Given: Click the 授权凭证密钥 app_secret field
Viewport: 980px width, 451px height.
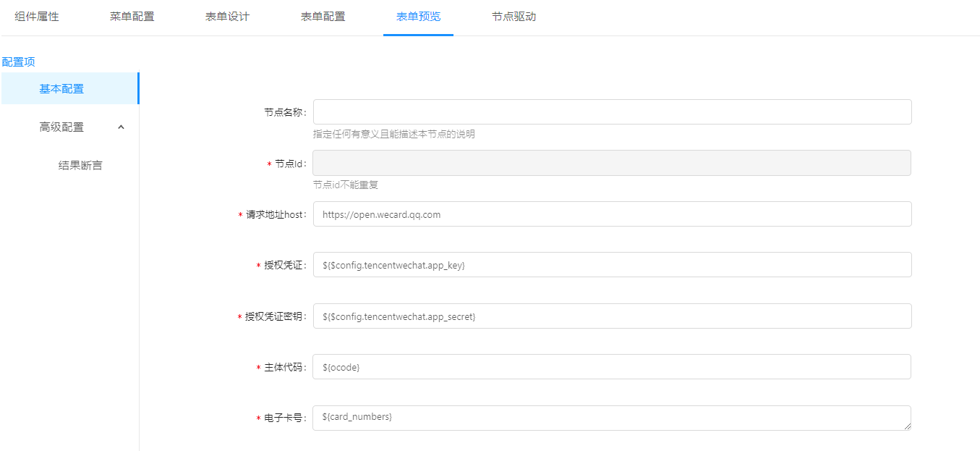Looking at the screenshot, I should pos(611,316).
